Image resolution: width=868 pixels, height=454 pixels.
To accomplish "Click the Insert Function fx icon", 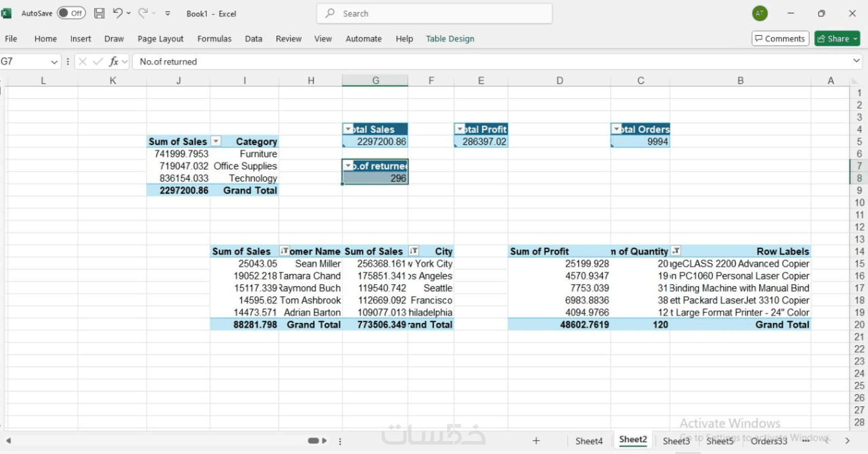I will [113, 61].
